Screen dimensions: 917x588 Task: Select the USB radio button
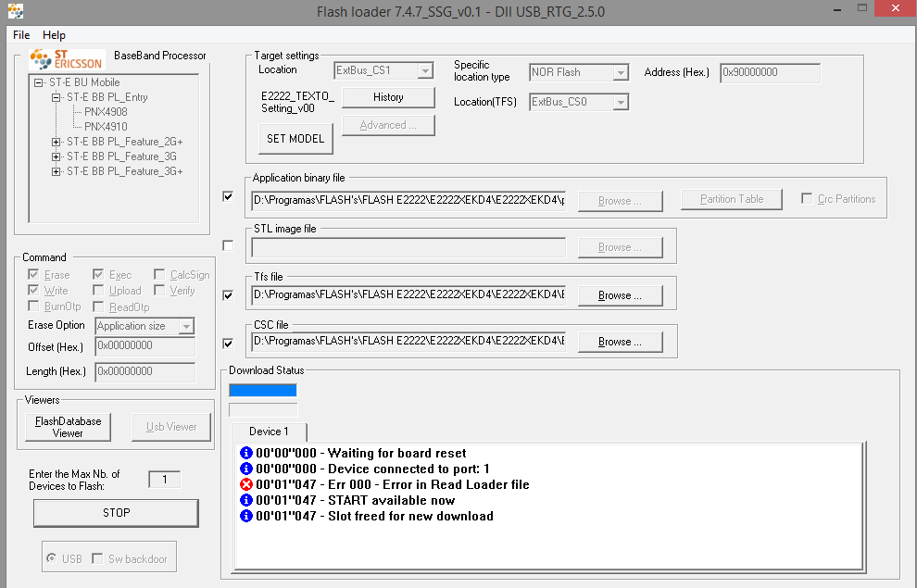point(52,558)
